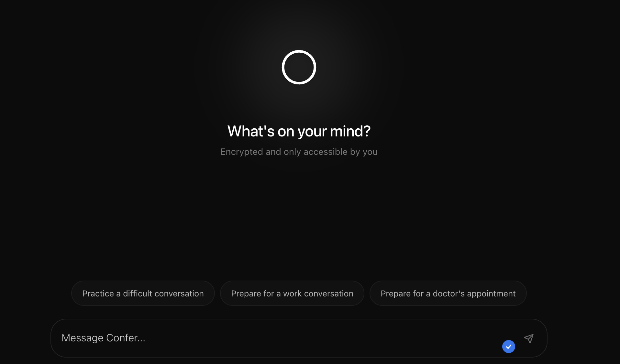This screenshot has height=364, width=620.
Task: Hit the submit message icon in composer
Action: 529,338
